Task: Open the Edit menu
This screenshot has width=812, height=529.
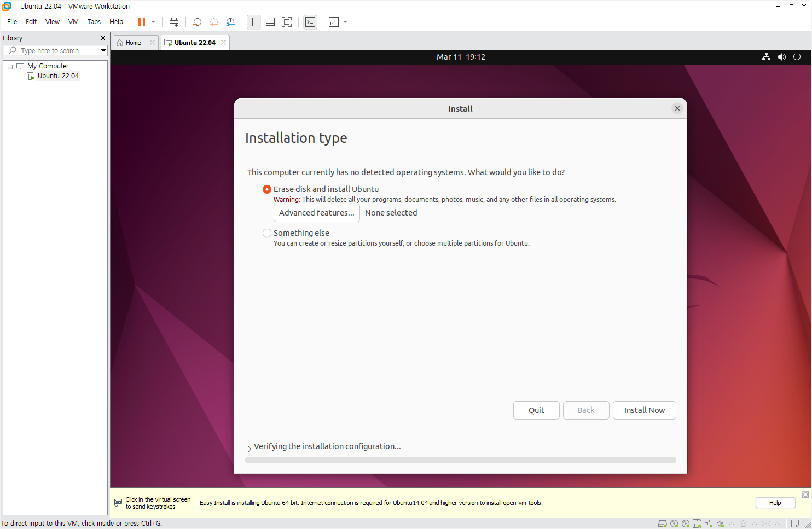Action: tap(31, 22)
